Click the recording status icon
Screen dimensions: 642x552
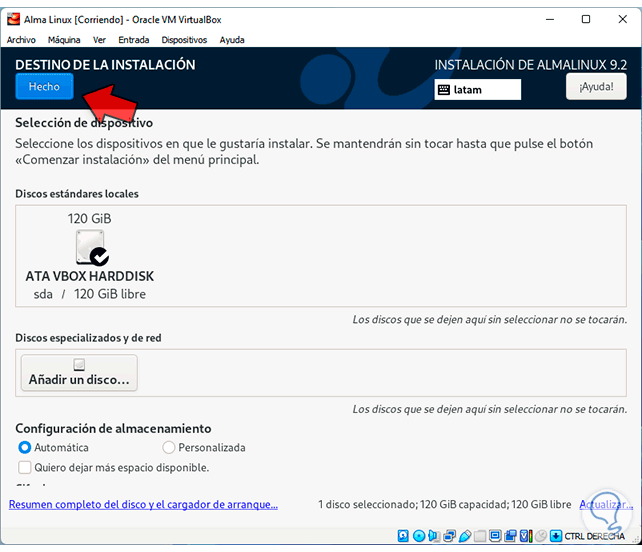point(510,536)
